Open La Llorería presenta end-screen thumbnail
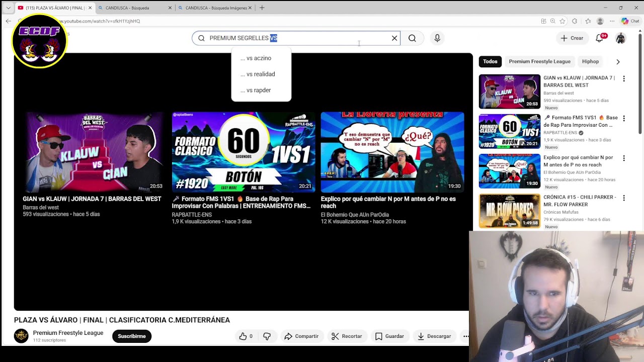644x362 pixels. pyautogui.click(x=392, y=152)
